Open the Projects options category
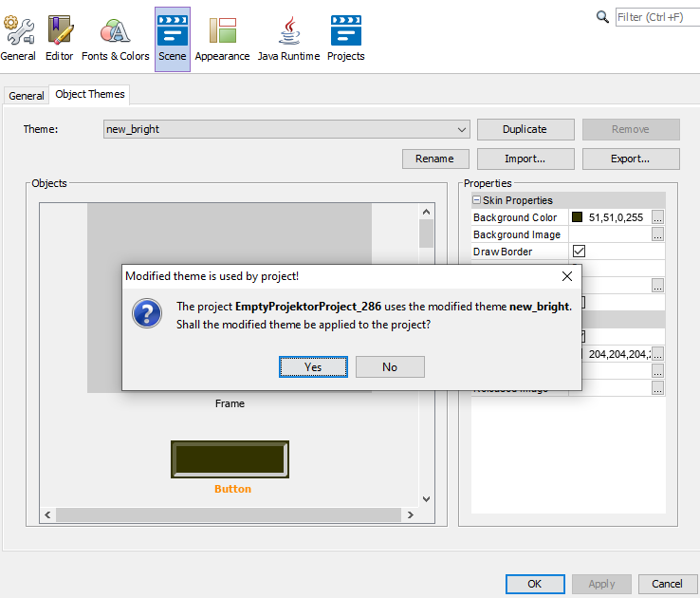Screen dimensions: 700x598 pyautogui.click(x=345, y=38)
